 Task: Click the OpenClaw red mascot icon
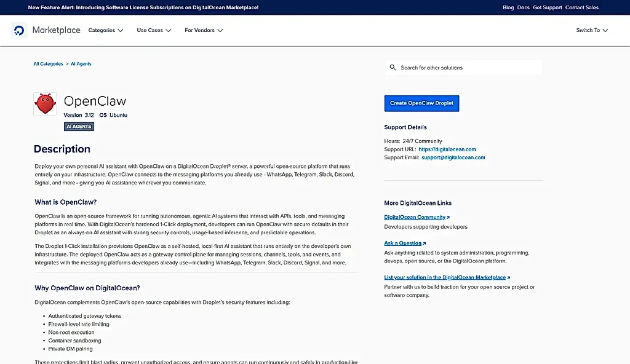pos(45,104)
